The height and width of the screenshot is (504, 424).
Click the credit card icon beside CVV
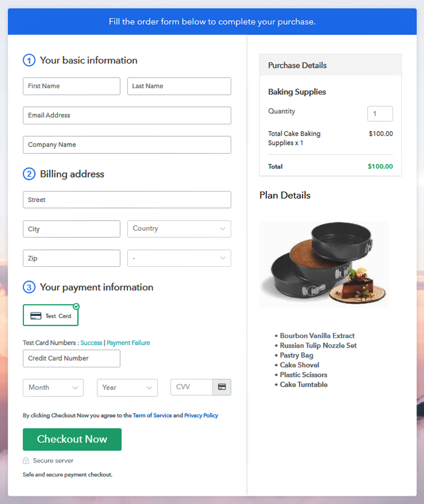(x=222, y=387)
